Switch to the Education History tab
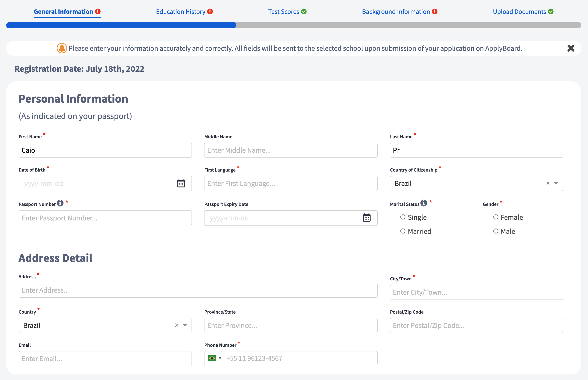588x380 pixels. pyautogui.click(x=181, y=12)
